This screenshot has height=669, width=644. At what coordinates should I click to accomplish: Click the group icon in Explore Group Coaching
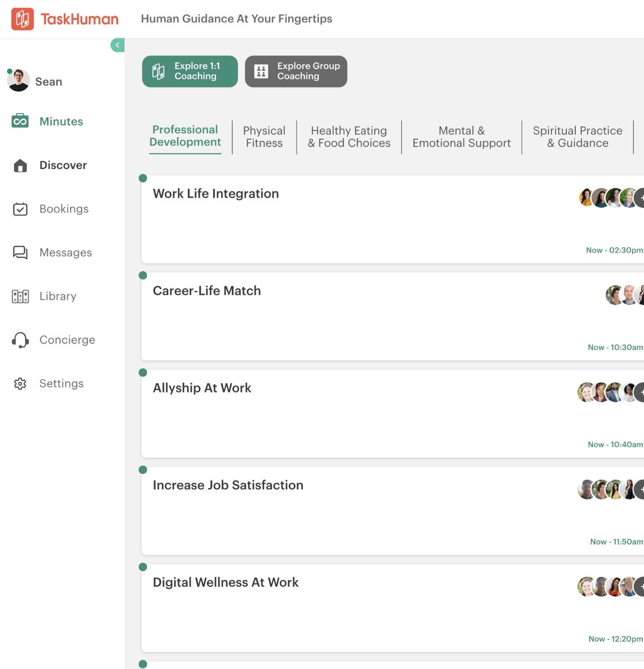261,71
